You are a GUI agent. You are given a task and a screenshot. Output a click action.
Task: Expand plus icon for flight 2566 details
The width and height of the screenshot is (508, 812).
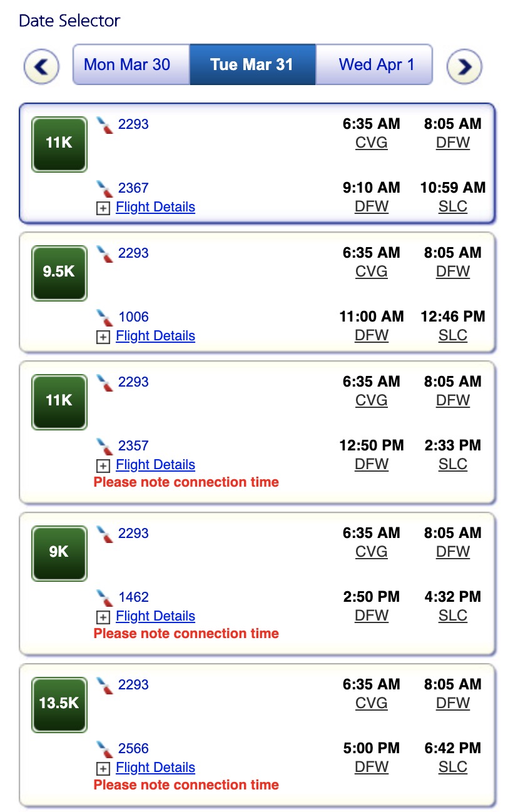click(103, 769)
